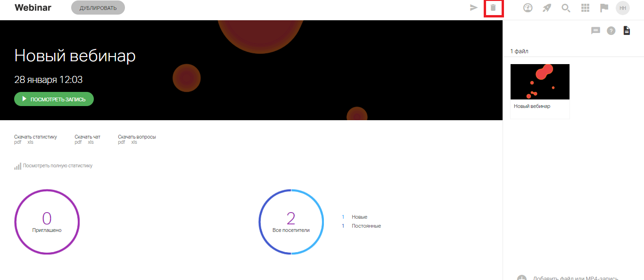Open the HH user avatar menu
This screenshot has width=644, height=280.
[x=623, y=8]
